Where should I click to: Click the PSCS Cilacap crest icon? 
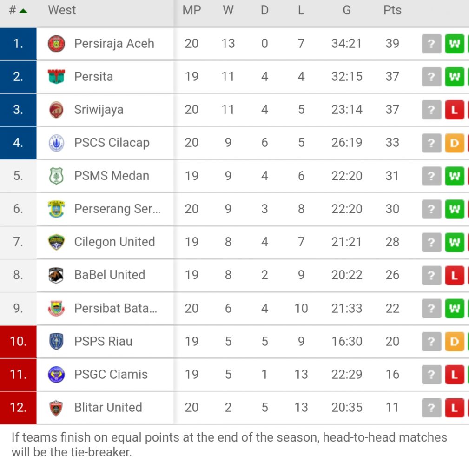click(x=56, y=143)
